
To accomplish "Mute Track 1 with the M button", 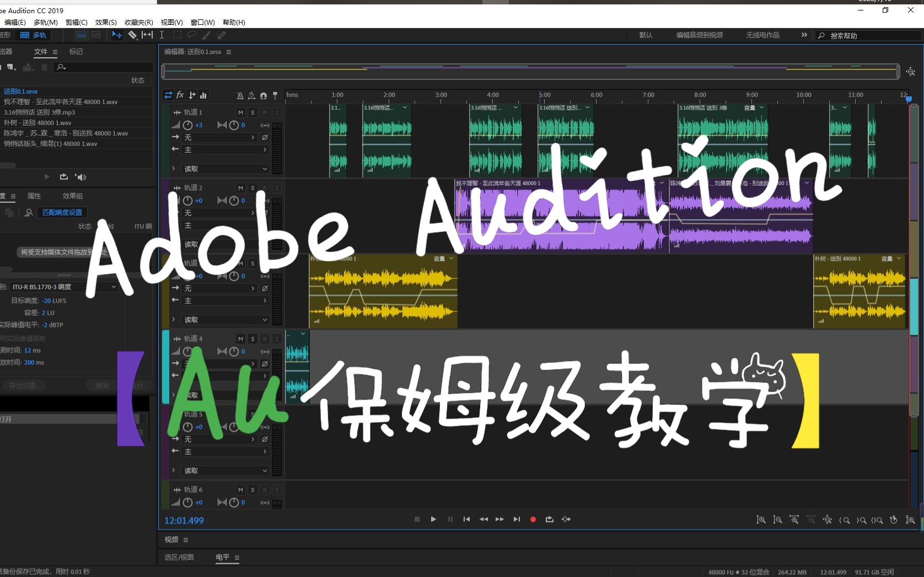I will point(240,112).
